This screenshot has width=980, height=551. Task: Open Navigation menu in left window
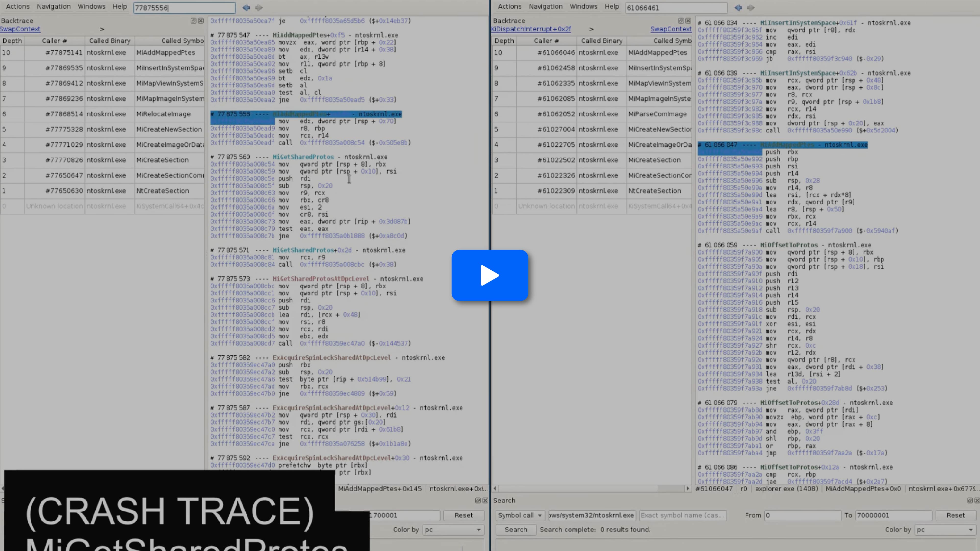[54, 6]
